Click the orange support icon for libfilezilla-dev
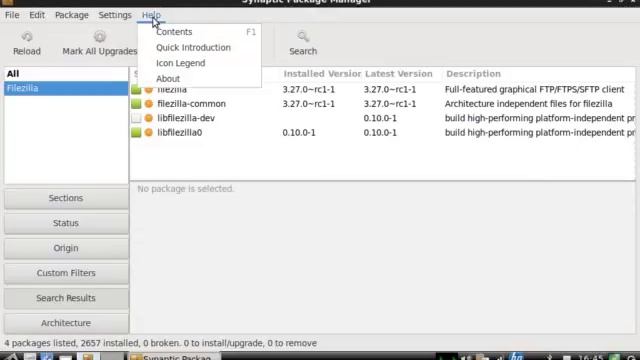The height and width of the screenshot is (360, 640). [149, 118]
